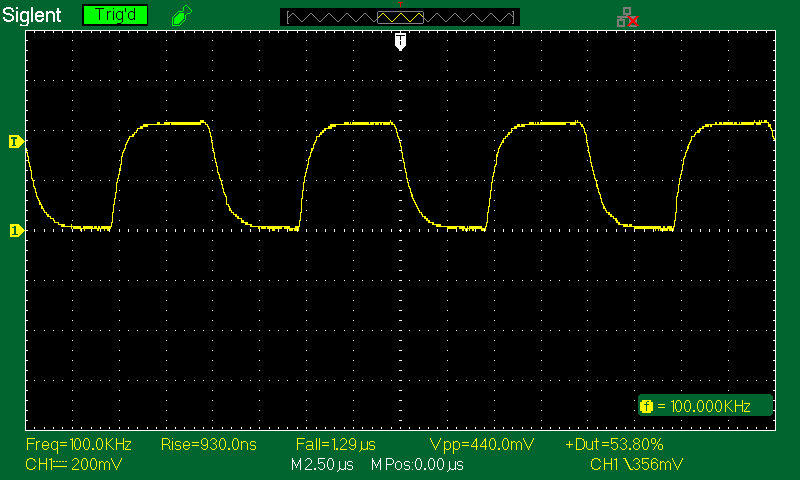Click the CH1 356mV trigger level readout
Screen dimensions: 800x480
click(636, 465)
